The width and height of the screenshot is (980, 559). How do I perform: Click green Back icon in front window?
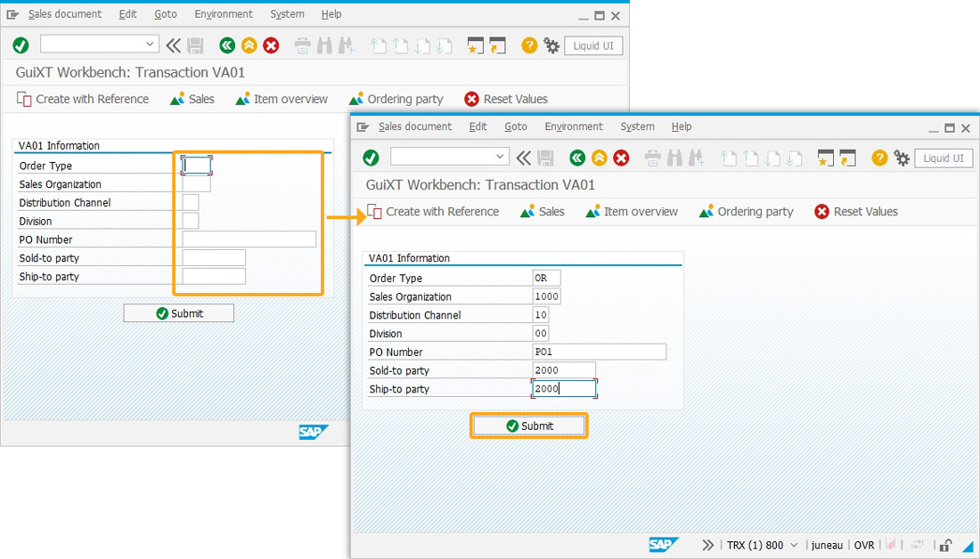pos(577,158)
